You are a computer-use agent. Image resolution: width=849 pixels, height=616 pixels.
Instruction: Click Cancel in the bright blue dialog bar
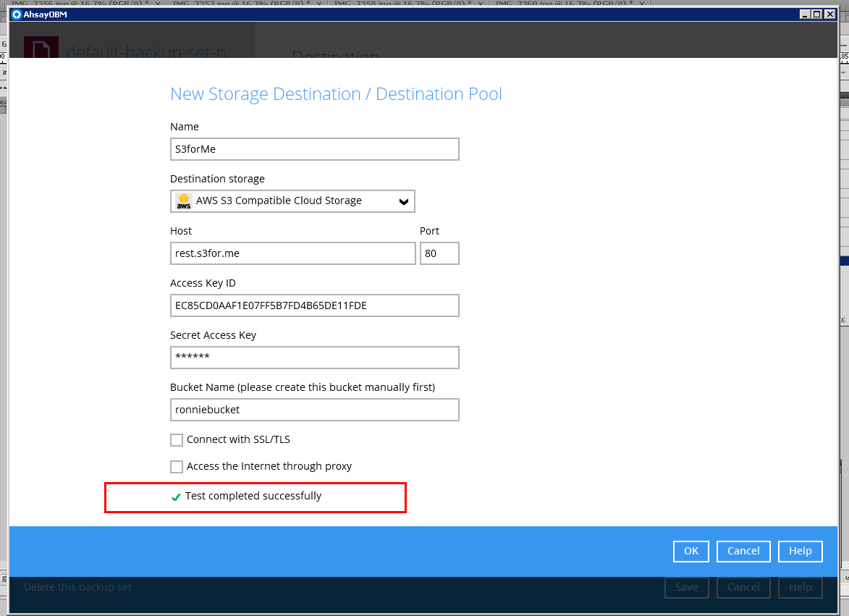743,551
